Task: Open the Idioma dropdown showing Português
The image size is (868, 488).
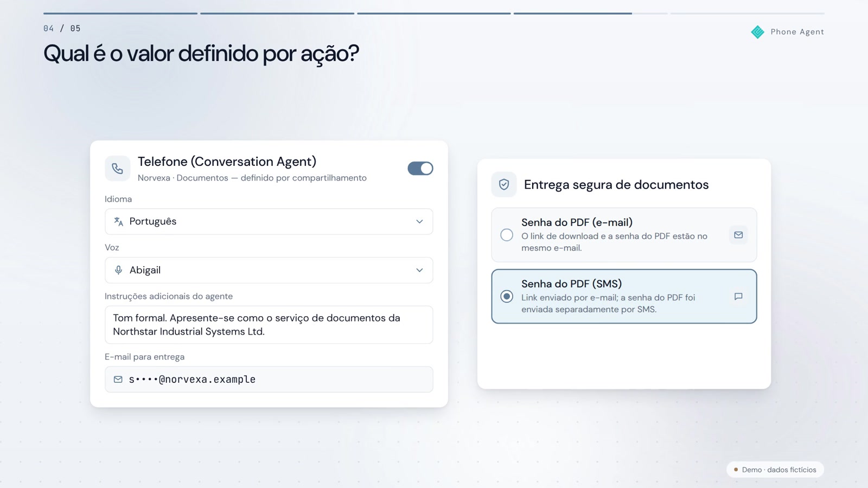Action: pyautogui.click(x=269, y=221)
